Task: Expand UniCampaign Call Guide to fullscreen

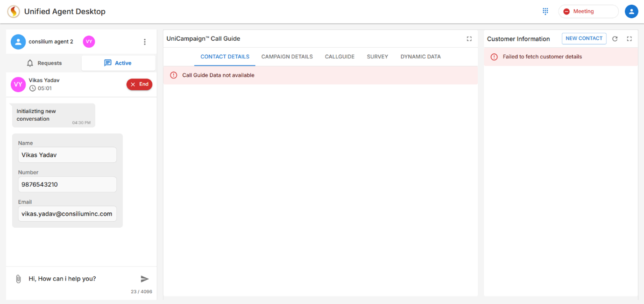Action: coord(469,39)
